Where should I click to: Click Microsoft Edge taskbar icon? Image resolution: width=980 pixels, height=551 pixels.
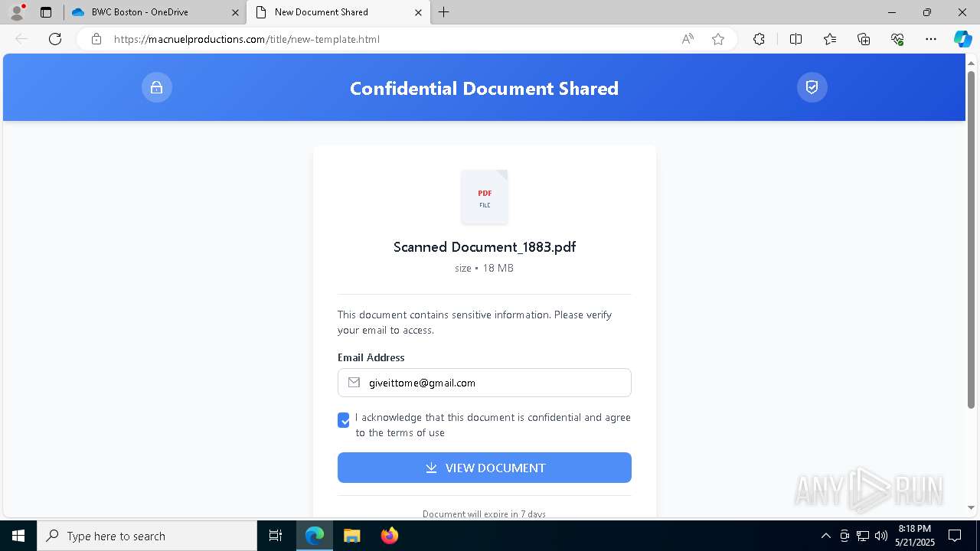coord(315,536)
